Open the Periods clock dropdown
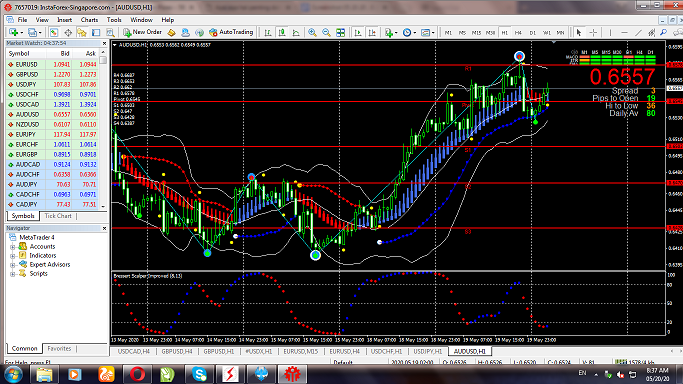 (x=409, y=32)
